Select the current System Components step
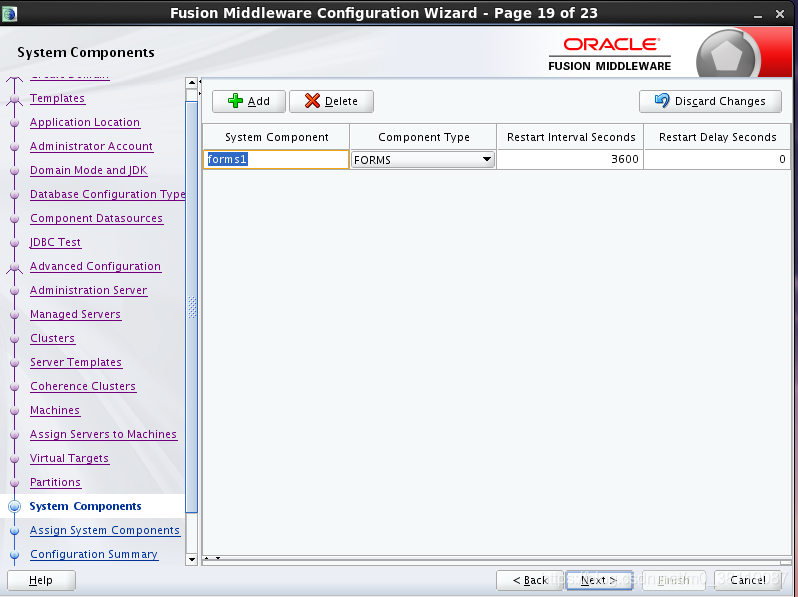The width and height of the screenshot is (798, 597). [86, 506]
